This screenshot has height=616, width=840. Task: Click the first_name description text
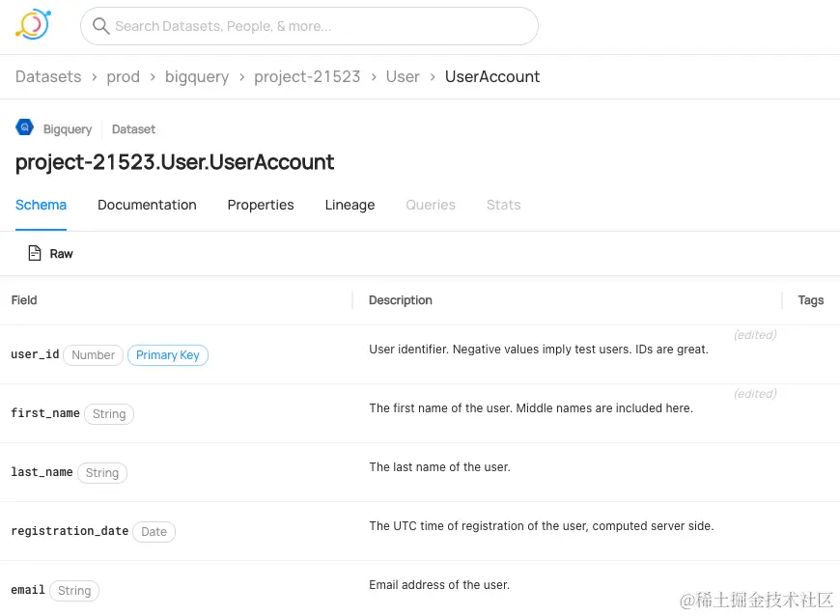point(531,408)
